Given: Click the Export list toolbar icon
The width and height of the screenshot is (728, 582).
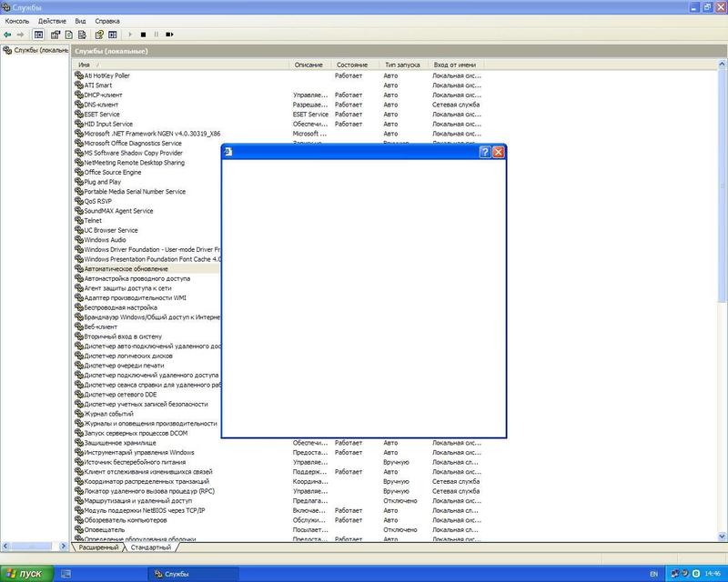Looking at the screenshot, I should tap(82, 35).
